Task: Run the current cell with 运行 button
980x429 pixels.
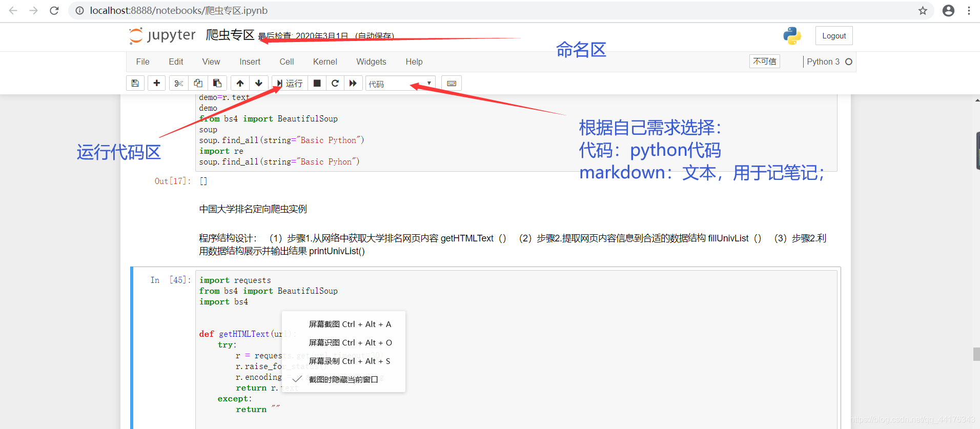Action: point(290,83)
